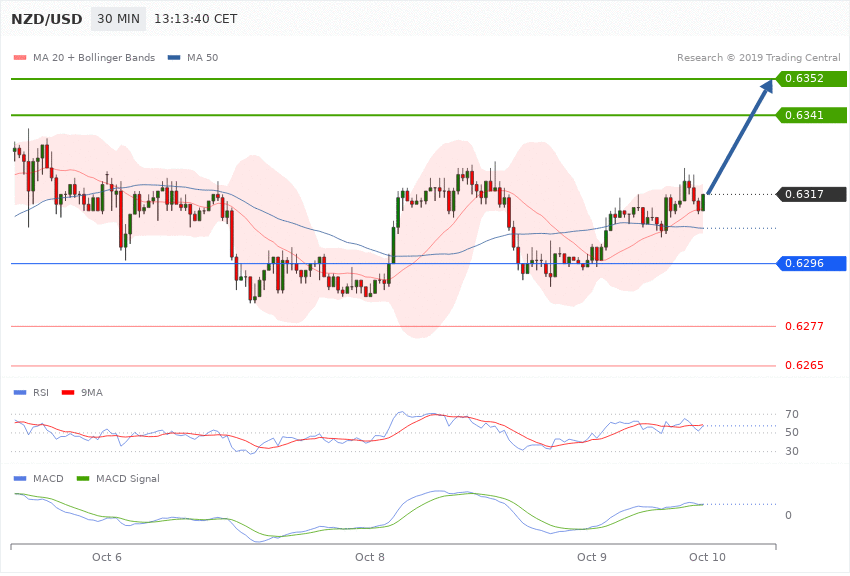Click the MACD legend color swatch
The height and width of the screenshot is (576, 850).
pyautogui.click(x=20, y=478)
